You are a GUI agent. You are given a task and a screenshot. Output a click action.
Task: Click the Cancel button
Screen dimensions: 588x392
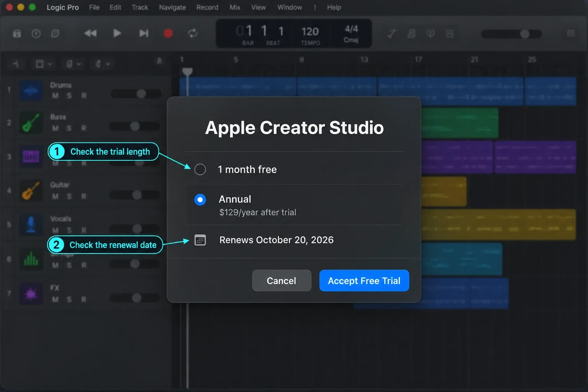pos(281,281)
